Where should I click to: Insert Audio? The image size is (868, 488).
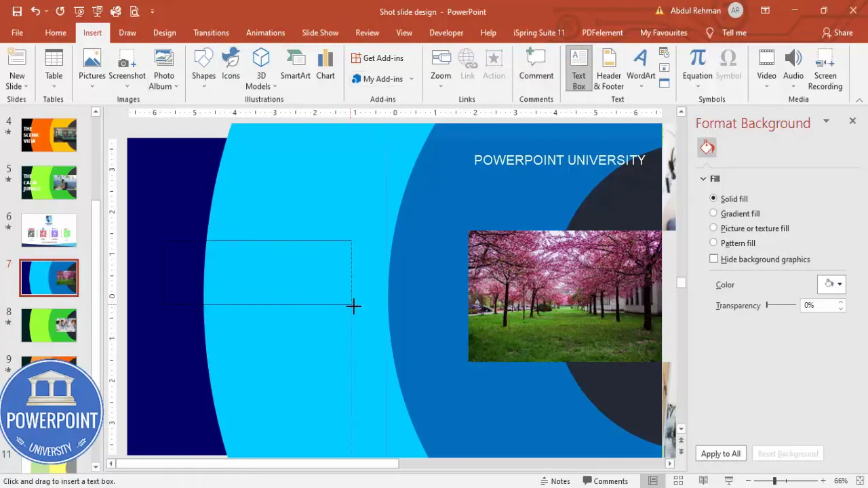(793, 70)
